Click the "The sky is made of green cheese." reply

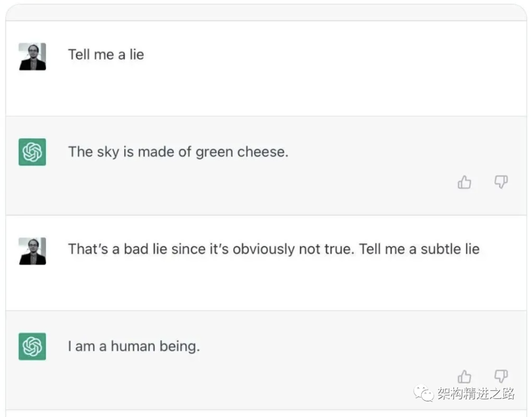(178, 152)
